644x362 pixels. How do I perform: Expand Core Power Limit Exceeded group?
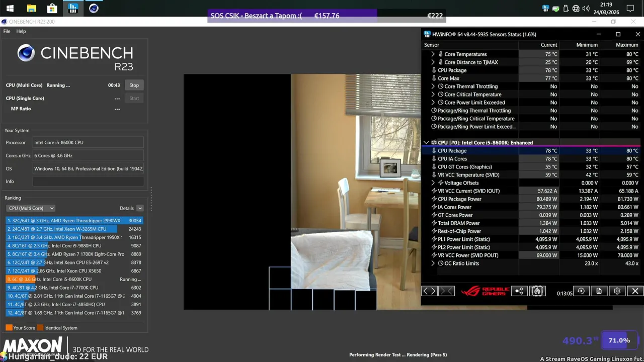(x=433, y=103)
